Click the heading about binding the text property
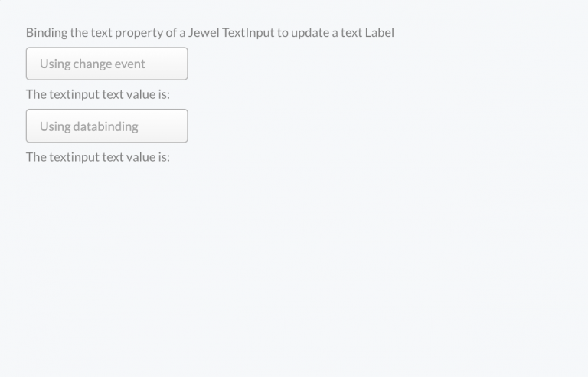This screenshot has height=377, width=588. [210, 33]
